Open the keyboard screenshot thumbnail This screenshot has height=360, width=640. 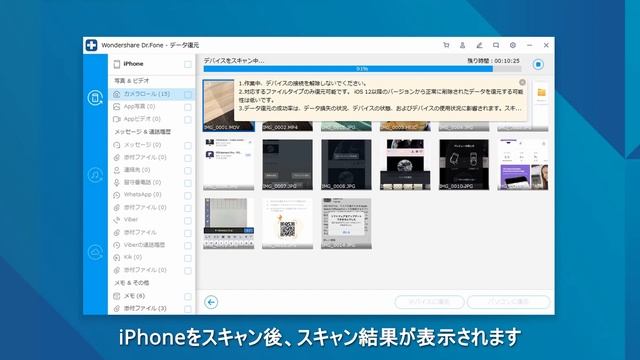(229, 223)
